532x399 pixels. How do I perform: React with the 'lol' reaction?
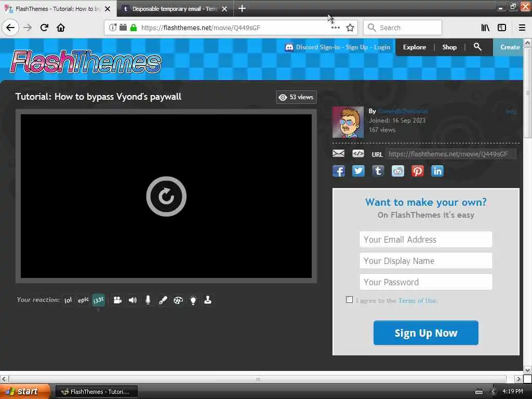[x=68, y=300]
